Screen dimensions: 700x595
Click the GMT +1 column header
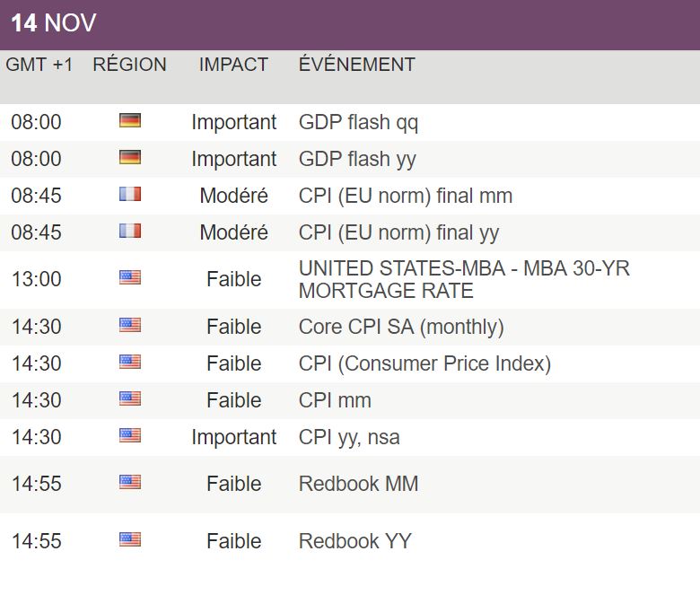coord(39,65)
